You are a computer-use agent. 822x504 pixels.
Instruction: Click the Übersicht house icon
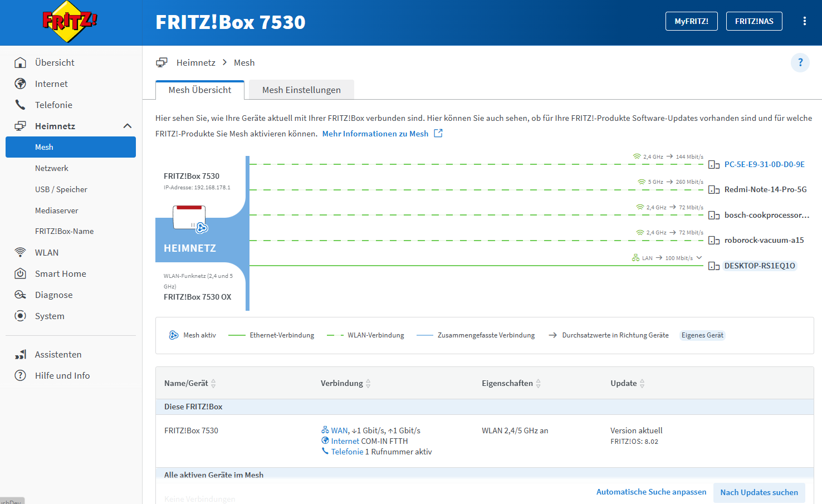20,62
